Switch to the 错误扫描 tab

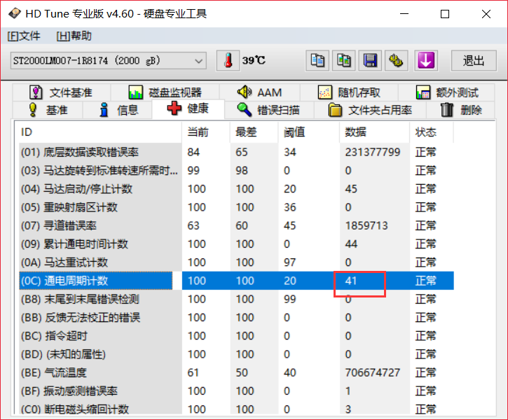(268, 110)
